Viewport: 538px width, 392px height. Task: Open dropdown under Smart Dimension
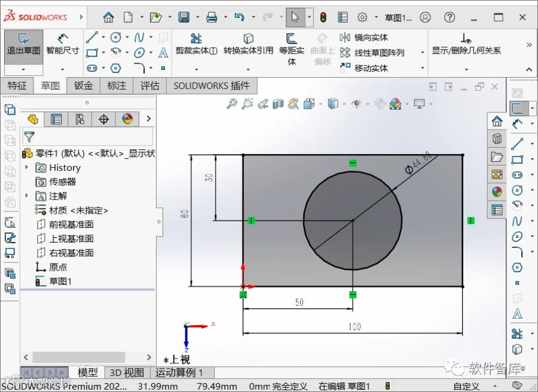tap(62, 69)
